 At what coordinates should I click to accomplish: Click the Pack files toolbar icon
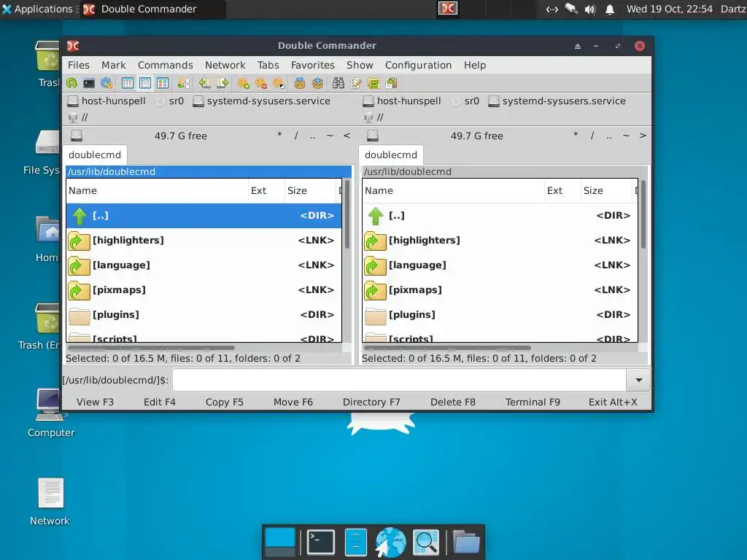pyautogui.click(x=300, y=83)
